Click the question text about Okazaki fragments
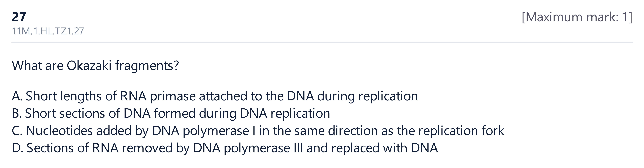 96,66
